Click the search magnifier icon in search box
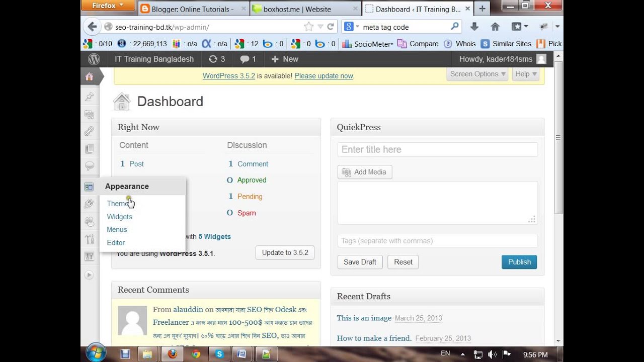The image size is (644, 362). pos(454,27)
